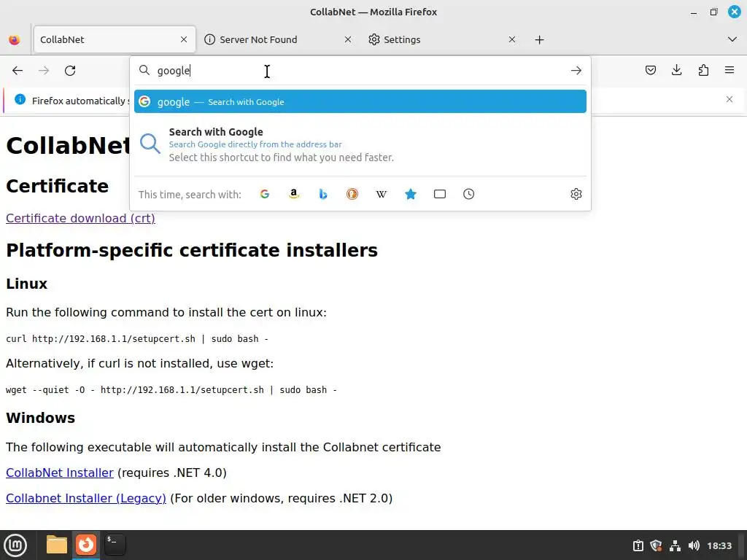Screen dimensions: 747x560
Task: Click the curl setupcert.sh command text
Action: point(137,338)
